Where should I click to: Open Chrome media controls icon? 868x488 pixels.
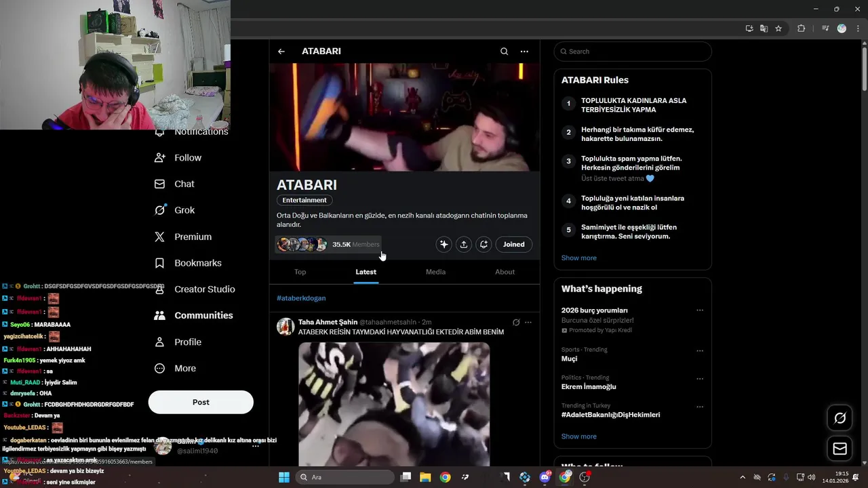coord(825,28)
